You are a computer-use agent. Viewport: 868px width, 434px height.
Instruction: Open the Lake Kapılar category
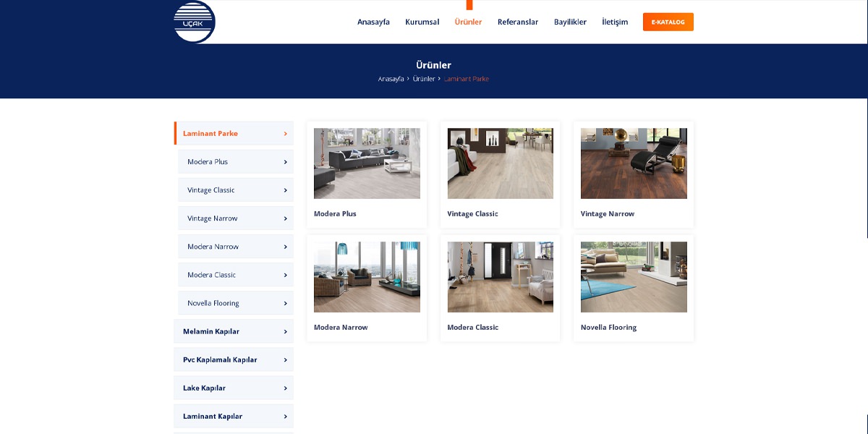234,387
